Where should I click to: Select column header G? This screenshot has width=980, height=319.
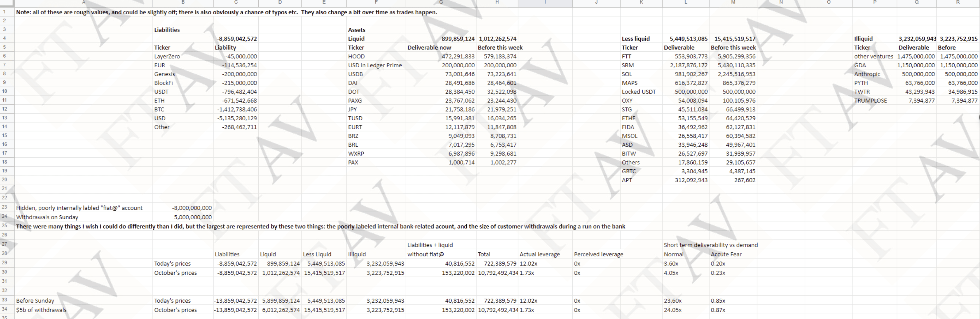[x=441, y=3]
